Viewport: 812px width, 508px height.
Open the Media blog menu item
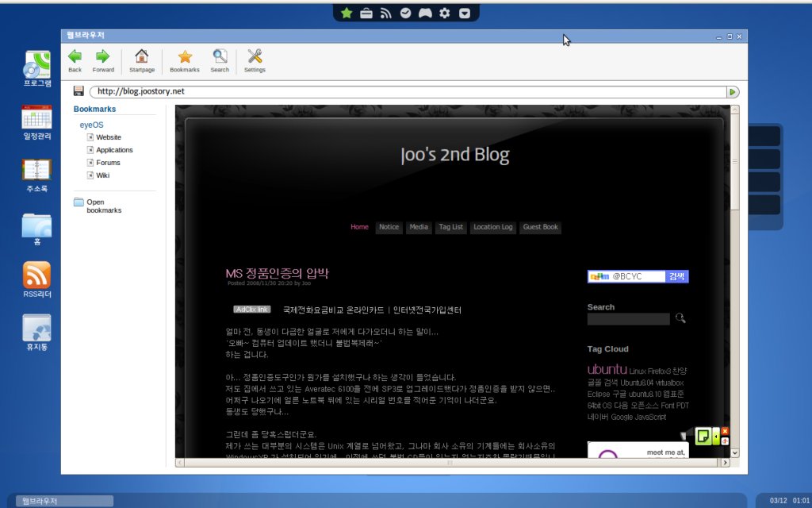tap(419, 227)
